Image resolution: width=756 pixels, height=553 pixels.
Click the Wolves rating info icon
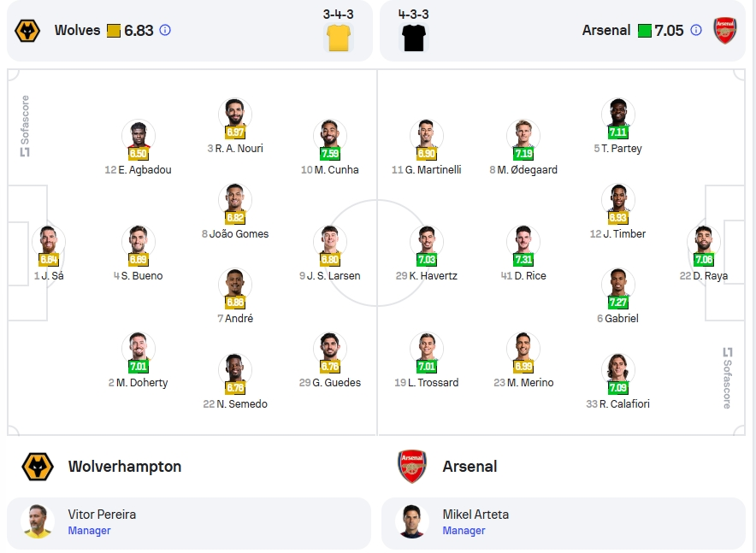pos(165,31)
